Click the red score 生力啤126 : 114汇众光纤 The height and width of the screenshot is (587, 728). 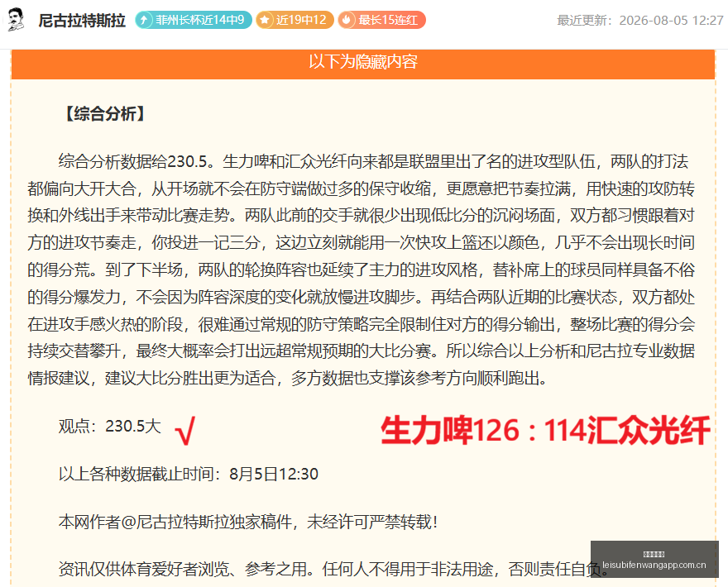pos(545,430)
